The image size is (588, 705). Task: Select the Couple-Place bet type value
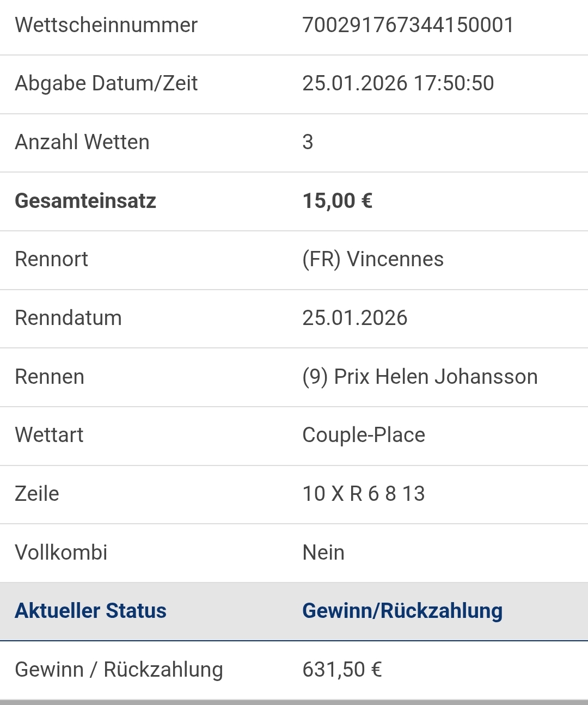click(x=364, y=435)
